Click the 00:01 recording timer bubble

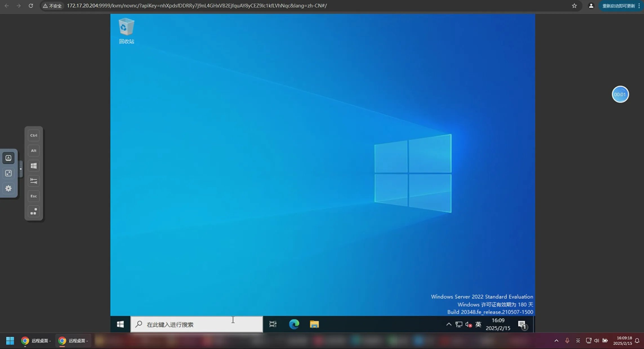coord(620,94)
